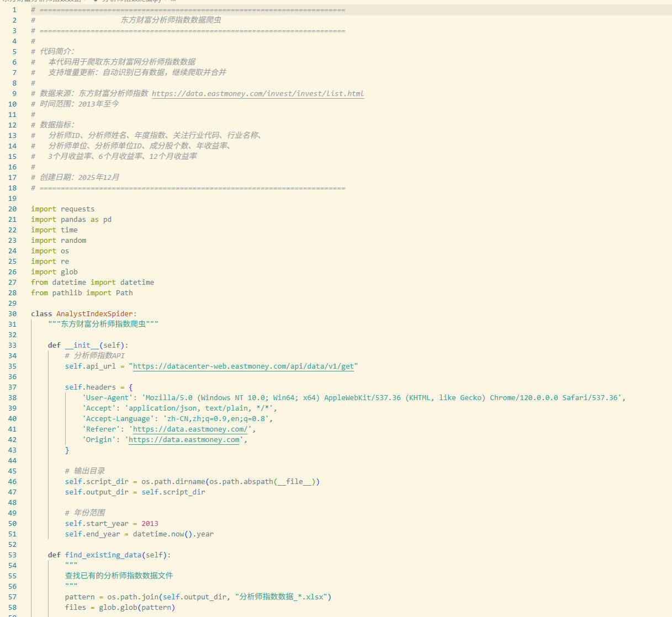Click the 'import glob' statement
The width and height of the screenshot is (672, 617).
(x=54, y=272)
